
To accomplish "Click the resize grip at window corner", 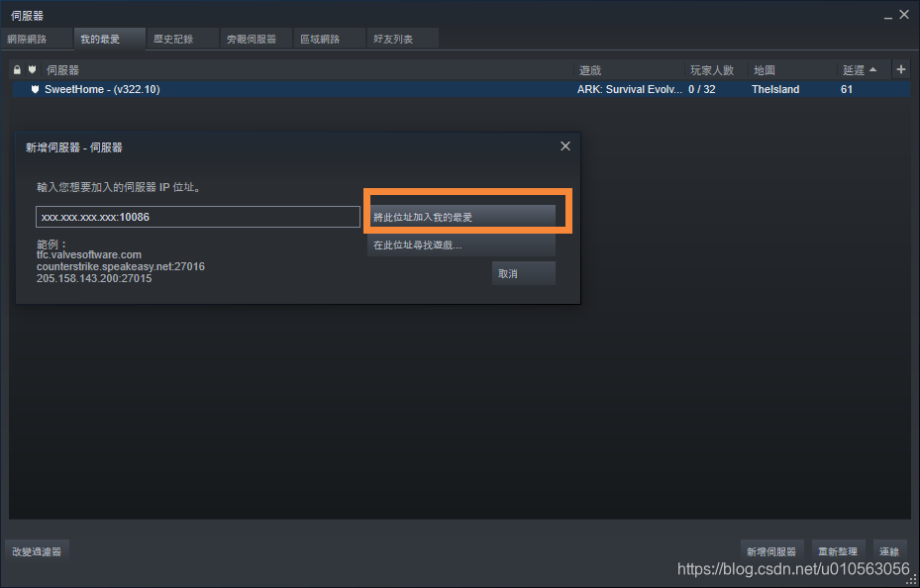I will click(913, 580).
